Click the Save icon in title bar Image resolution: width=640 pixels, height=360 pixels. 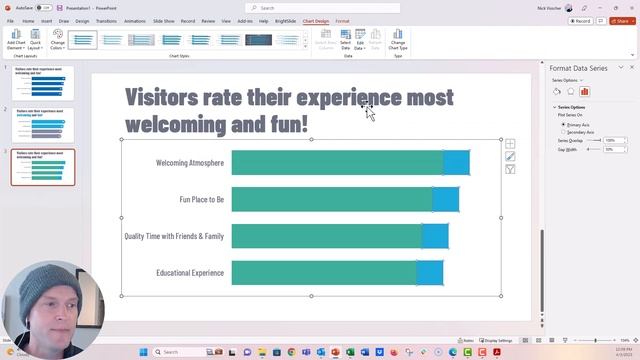click(60, 8)
